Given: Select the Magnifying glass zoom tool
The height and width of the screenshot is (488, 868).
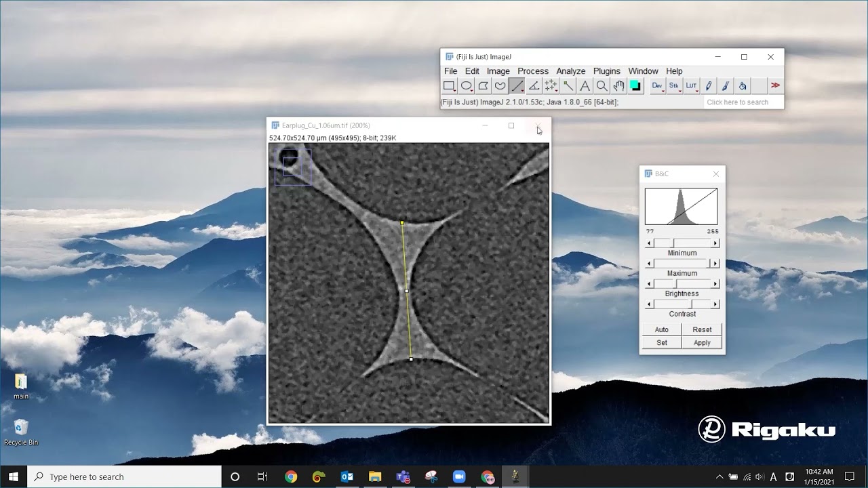Looking at the screenshot, I should tap(601, 85).
